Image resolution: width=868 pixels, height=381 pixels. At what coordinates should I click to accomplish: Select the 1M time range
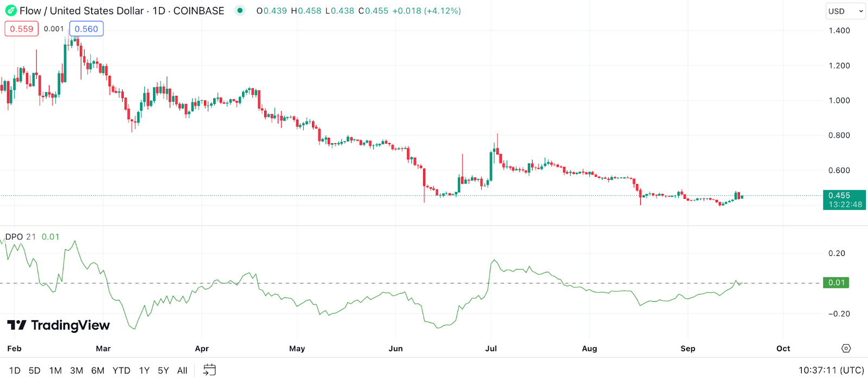(x=55, y=371)
